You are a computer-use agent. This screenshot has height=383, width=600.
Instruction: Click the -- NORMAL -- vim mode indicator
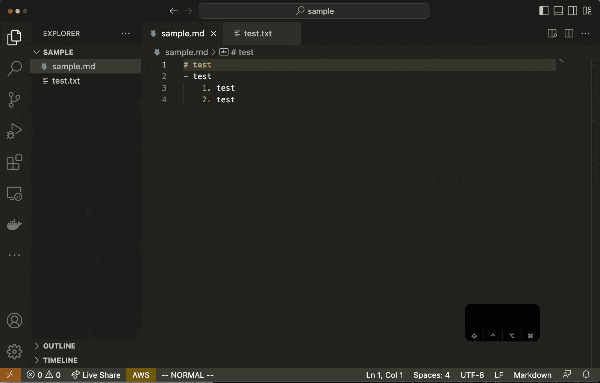pyautogui.click(x=188, y=375)
